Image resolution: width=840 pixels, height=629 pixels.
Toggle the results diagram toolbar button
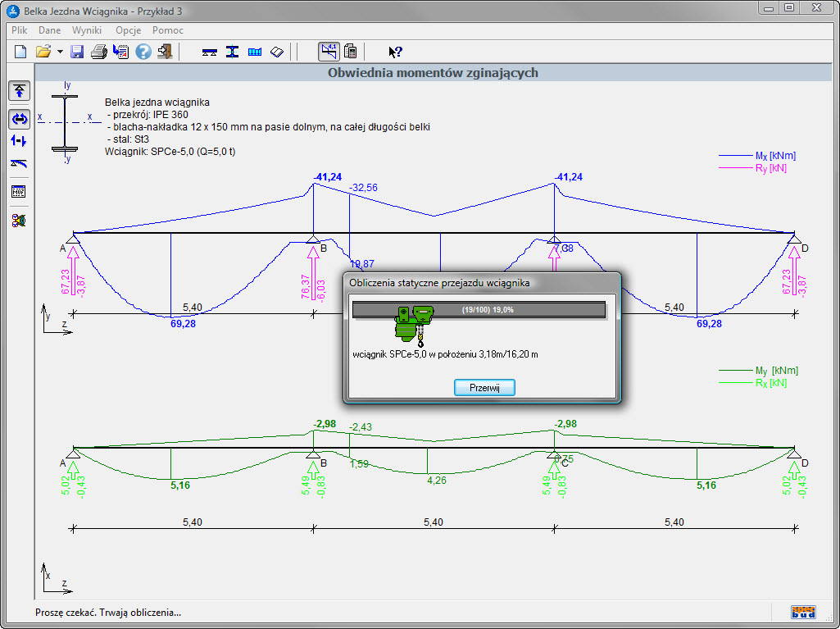click(329, 52)
